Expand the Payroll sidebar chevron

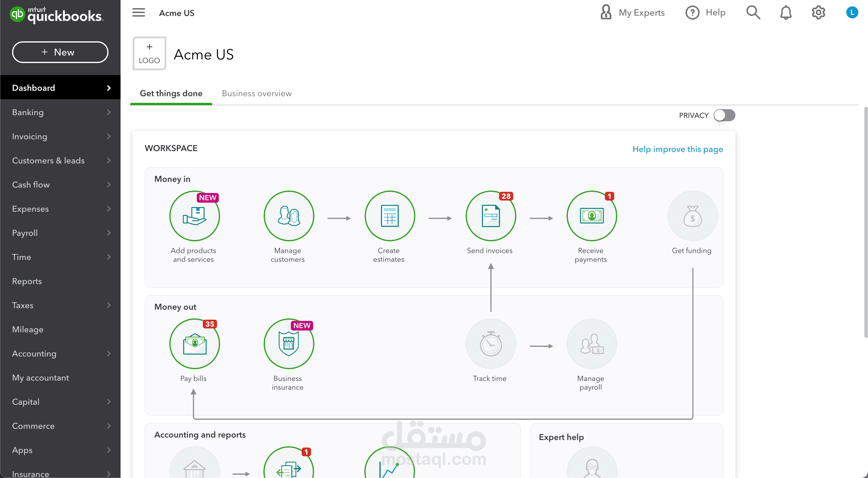(x=108, y=233)
